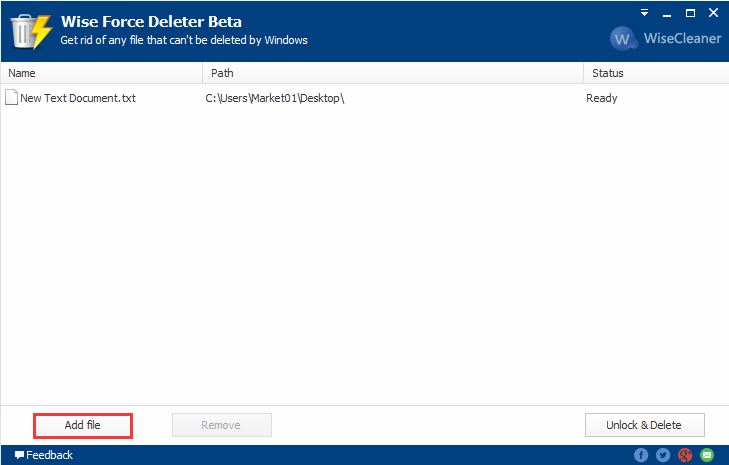Open the Google Plus icon in footer
This screenshot has width=729, height=465.
pyautogui.click(x=685, y=455)
